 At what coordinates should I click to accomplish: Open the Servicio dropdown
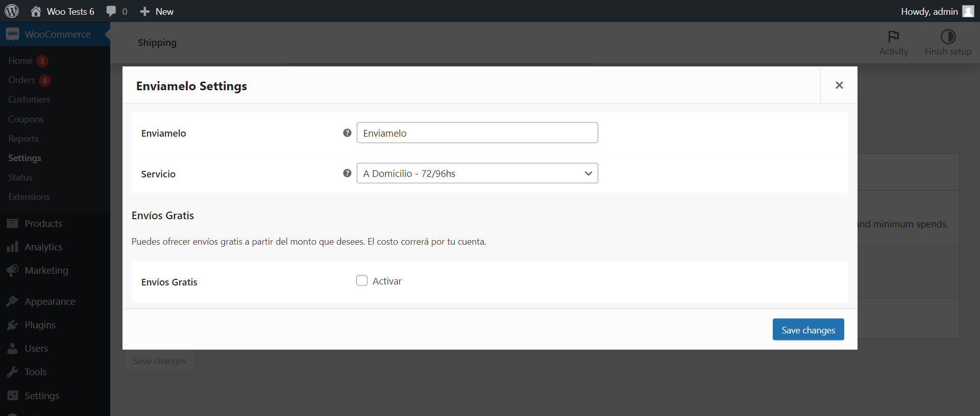pyautogui.click(x=477, y=173)
